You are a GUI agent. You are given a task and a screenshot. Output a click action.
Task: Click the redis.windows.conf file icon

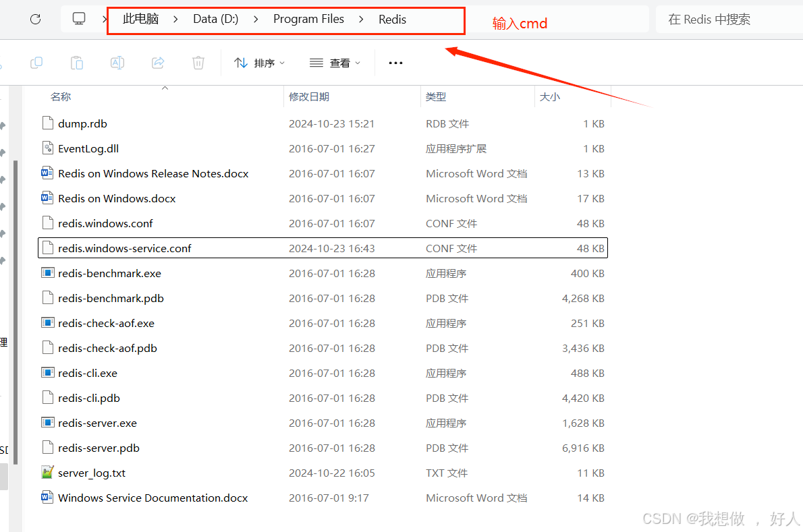(x=48, y=223)
